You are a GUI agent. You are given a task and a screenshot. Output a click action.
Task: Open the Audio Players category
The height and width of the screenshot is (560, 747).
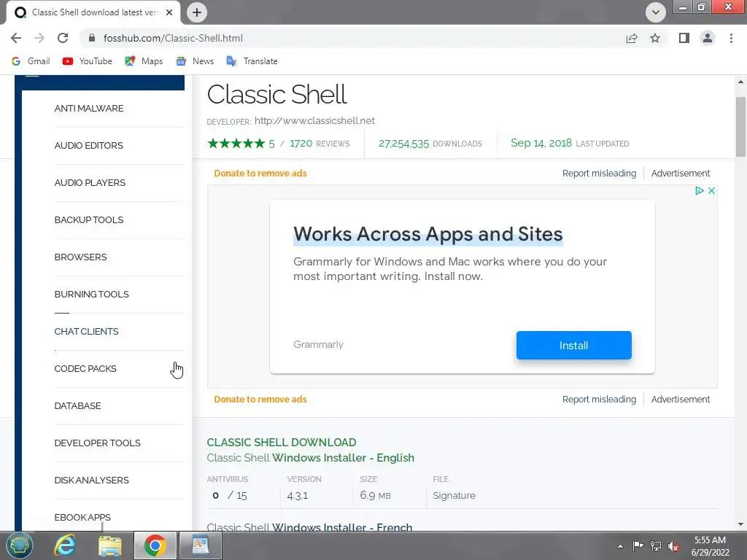point(90,183)
